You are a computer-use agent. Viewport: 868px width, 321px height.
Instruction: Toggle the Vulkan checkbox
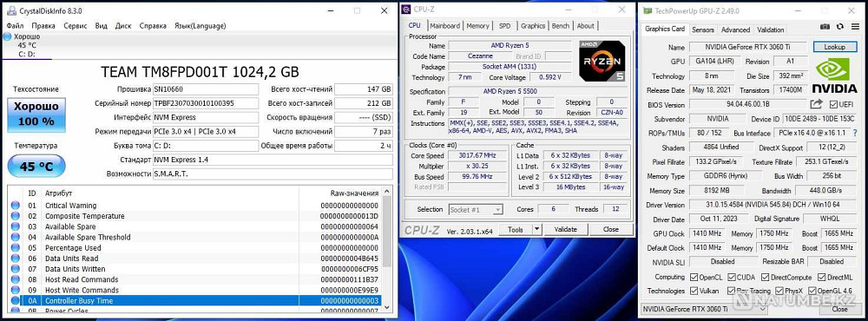[694, 291]
